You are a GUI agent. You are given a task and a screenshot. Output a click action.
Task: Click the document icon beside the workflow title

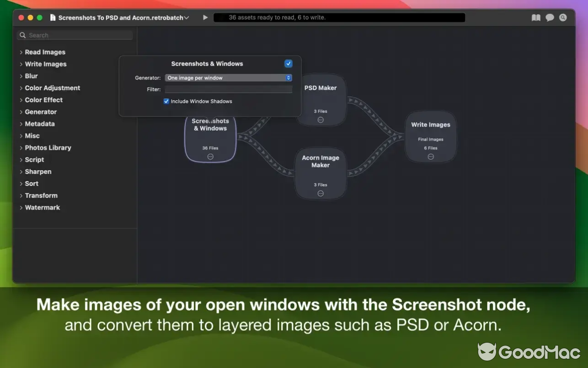tap(53, 17)
